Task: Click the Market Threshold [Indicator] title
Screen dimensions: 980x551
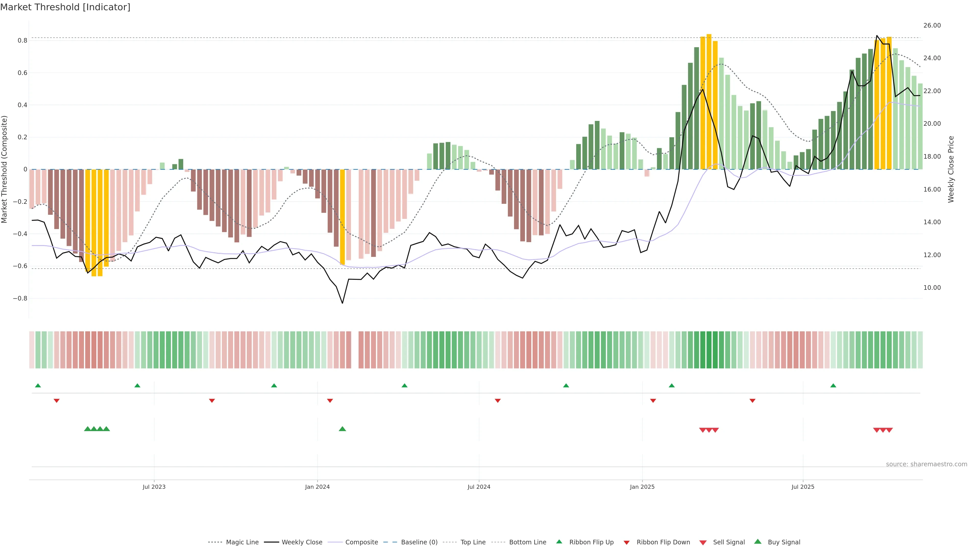Action: coord(65,7)
